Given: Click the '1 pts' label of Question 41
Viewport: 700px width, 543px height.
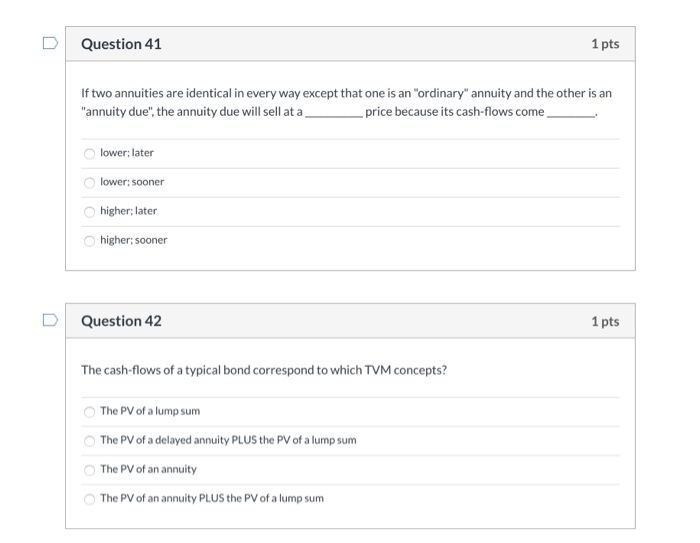Looking at the screenshot, I should coord(604,44).
